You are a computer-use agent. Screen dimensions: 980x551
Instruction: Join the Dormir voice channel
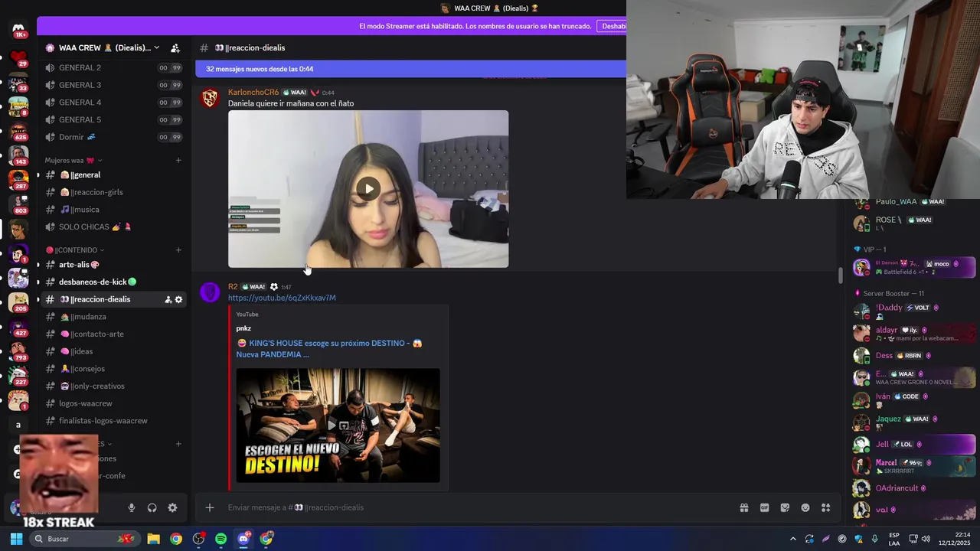[113, 137]
